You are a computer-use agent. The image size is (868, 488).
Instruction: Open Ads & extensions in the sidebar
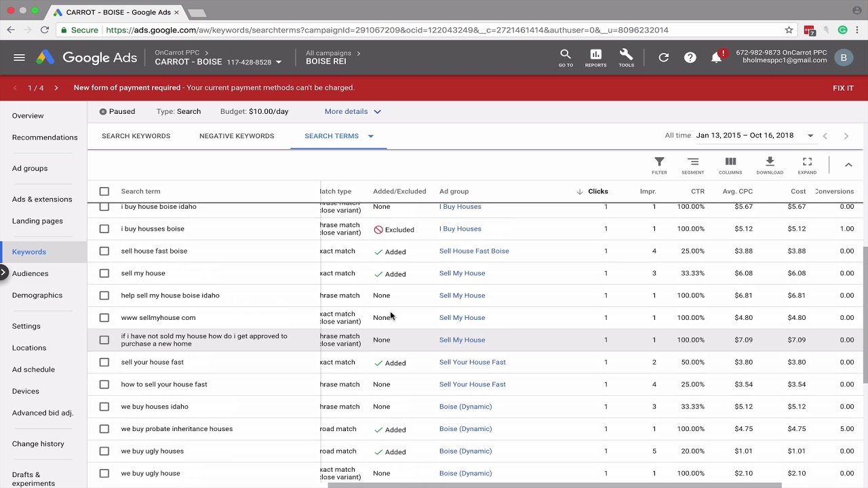tap(42, 199)
